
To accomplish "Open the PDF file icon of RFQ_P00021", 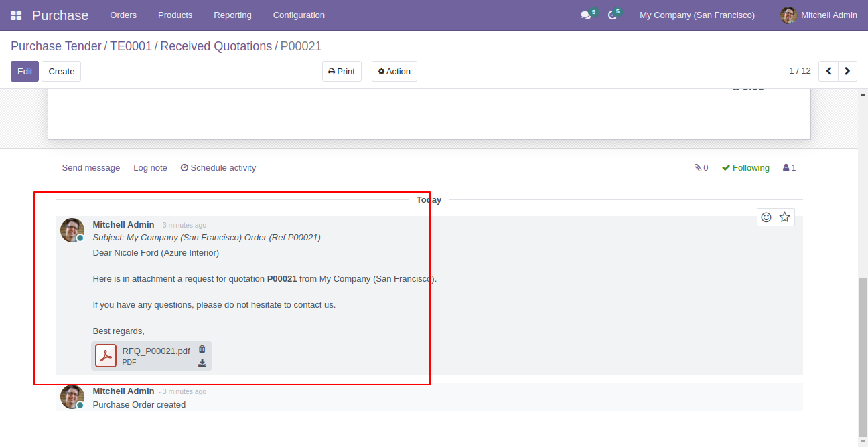I will click(x=106, y=356).
